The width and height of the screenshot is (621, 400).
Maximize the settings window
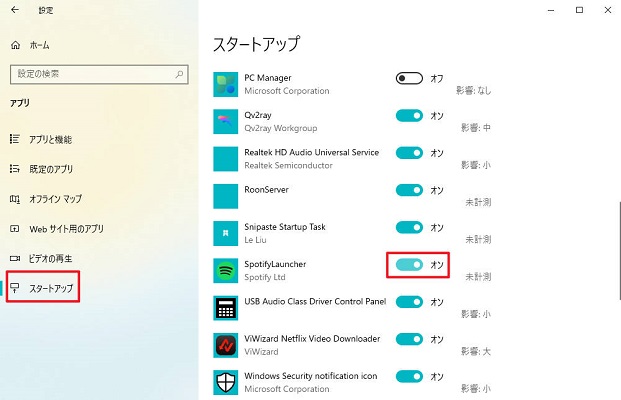(x=579, y=10)
